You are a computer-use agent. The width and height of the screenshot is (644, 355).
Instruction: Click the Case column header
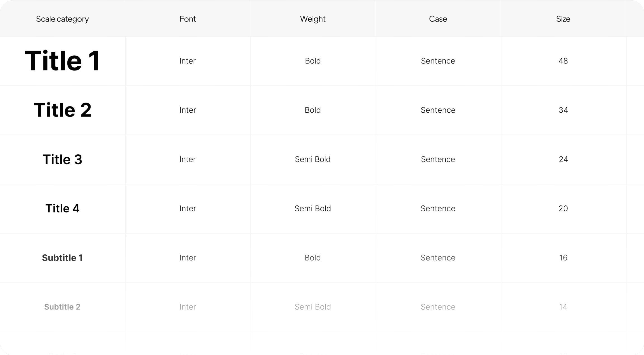point(438,19)
